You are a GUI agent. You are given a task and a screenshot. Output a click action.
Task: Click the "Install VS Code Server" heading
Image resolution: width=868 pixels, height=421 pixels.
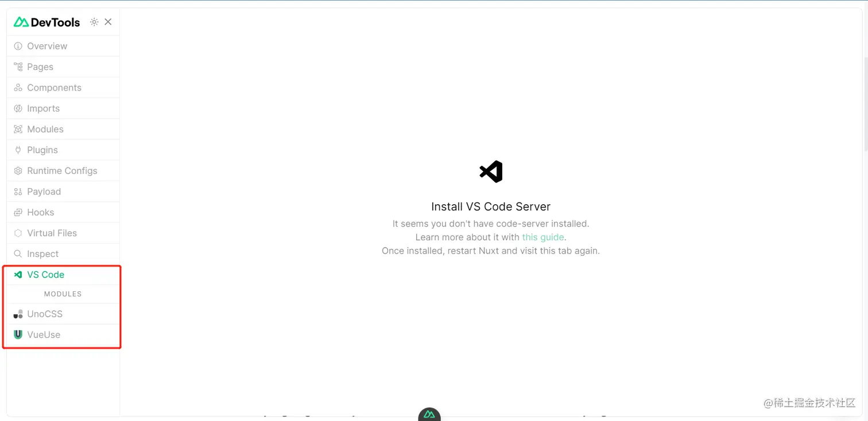click(491, 206)
